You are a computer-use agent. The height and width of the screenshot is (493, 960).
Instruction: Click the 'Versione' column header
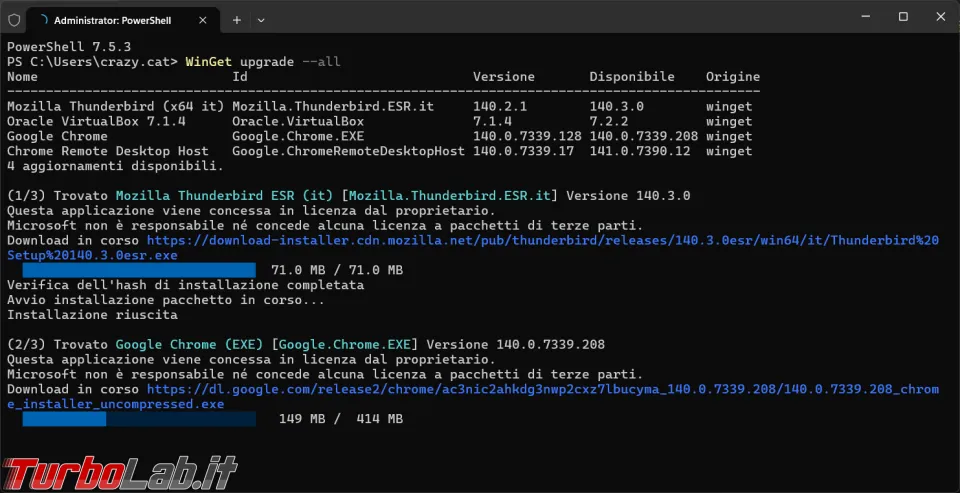(504, 77)
